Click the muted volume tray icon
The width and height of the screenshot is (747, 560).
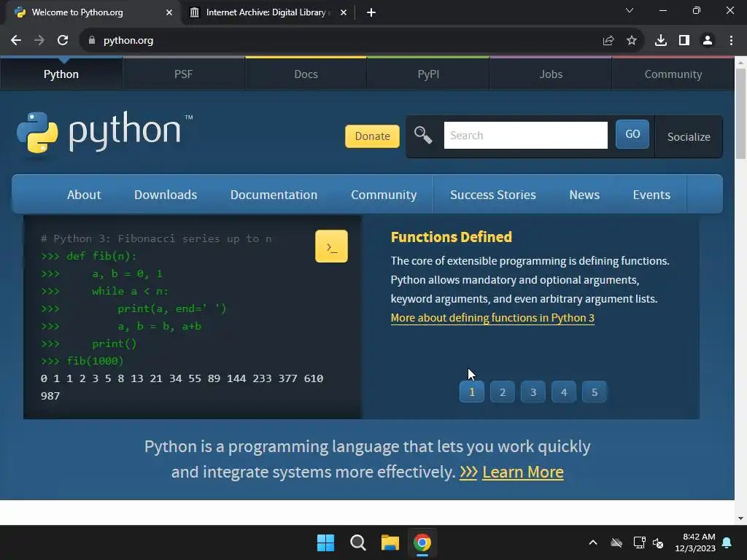pos(658,542)
